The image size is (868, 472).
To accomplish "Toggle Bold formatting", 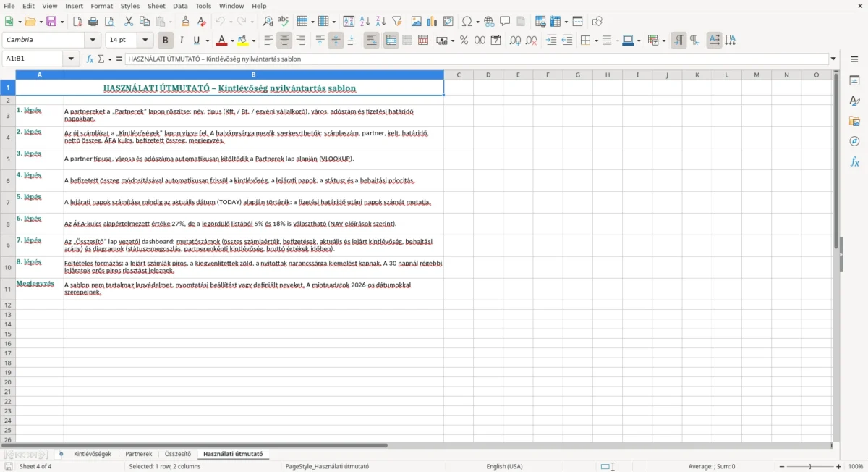I will point(166,41).
